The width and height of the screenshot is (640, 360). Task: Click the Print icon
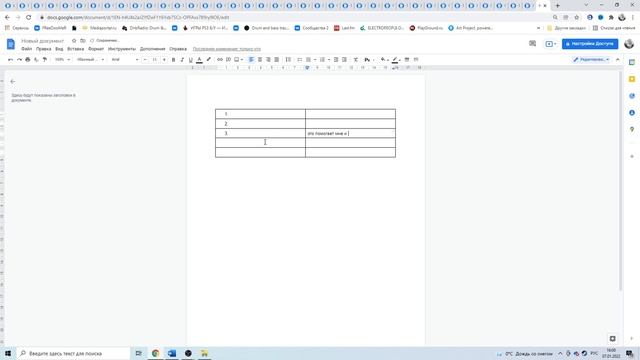[x=28, y=60]
